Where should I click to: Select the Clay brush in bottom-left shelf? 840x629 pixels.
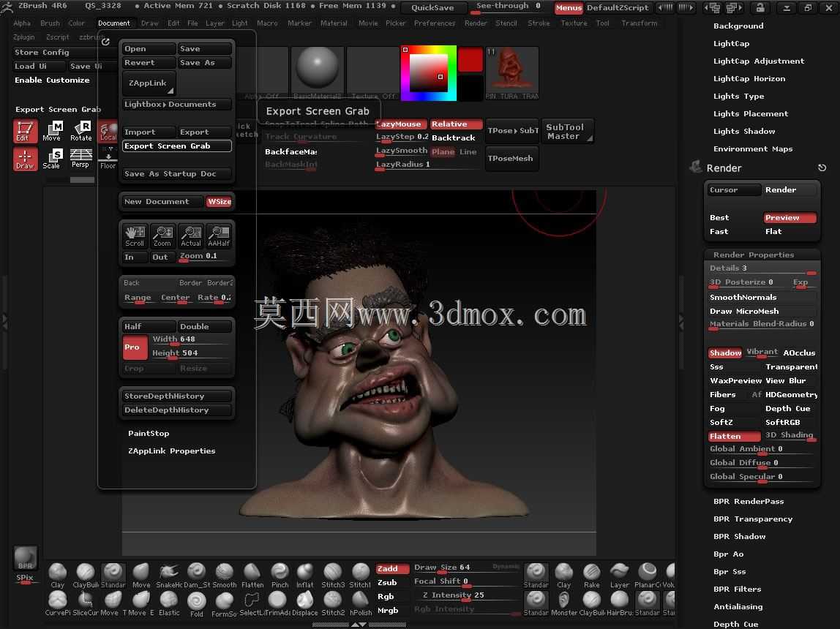(57, 576)
